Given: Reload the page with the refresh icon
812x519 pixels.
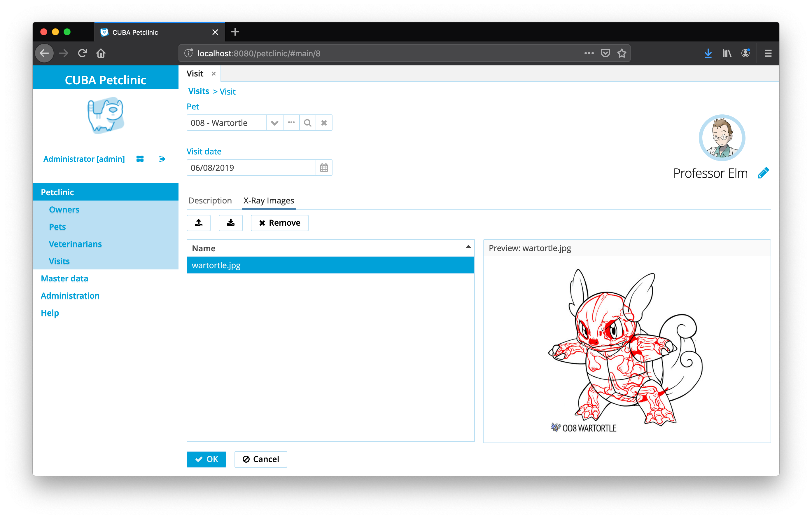Looking at the screenshot, I should 82,53.
